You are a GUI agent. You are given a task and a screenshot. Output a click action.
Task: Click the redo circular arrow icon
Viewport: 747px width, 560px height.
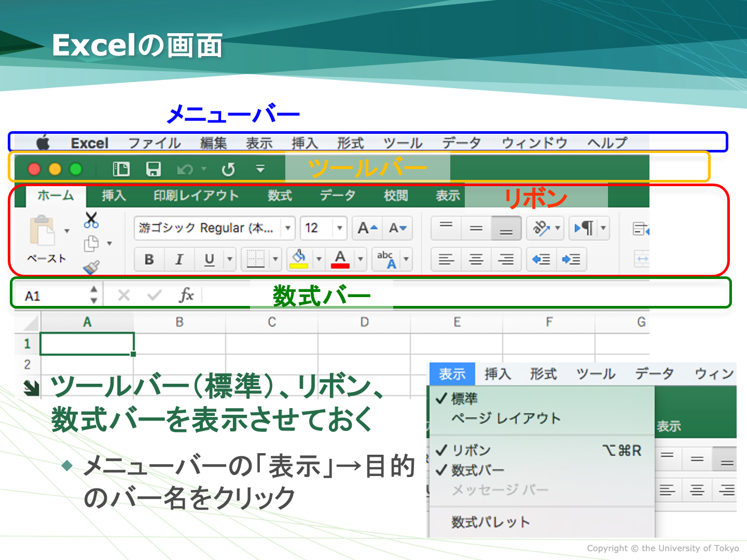click(x=228, y=169)
